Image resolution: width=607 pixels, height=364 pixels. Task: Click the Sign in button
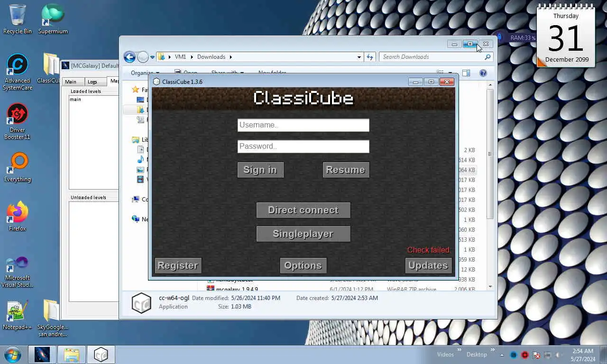[260, 170]
